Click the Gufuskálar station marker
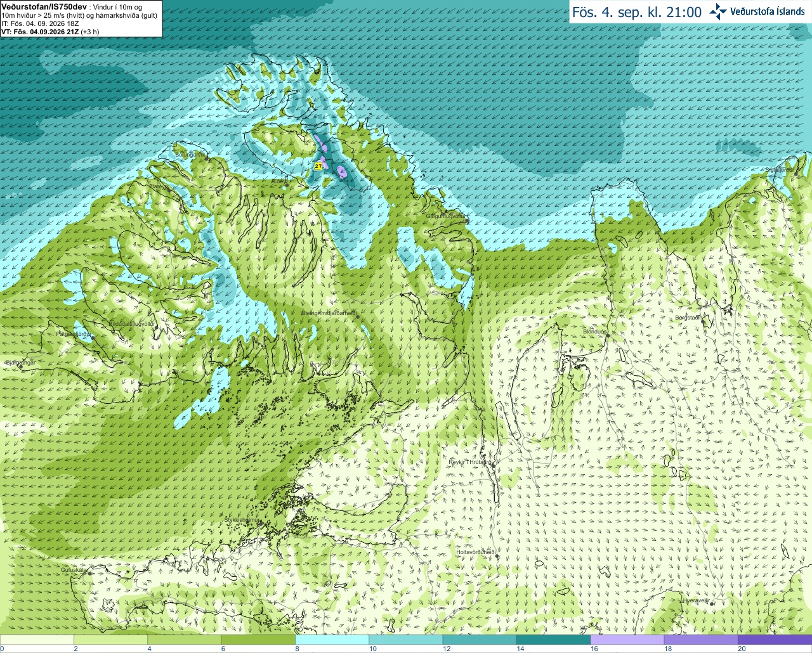The image size is (812, 653). (90, 572)
